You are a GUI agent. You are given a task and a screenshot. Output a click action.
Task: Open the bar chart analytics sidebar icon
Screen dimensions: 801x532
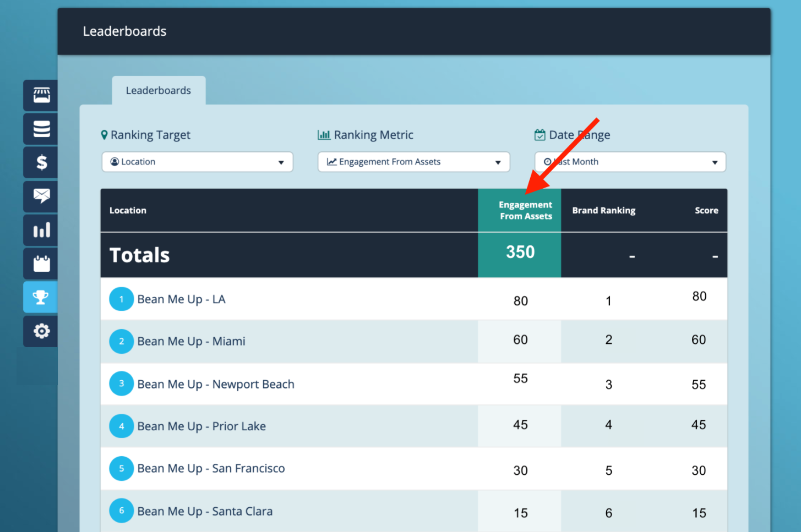41,230
